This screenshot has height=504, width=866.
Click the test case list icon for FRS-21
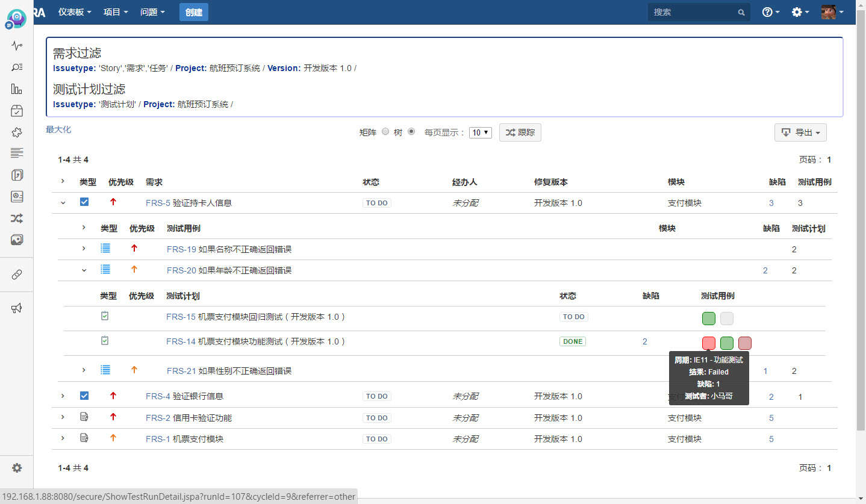pyautogui.click(x=105, y=370)
